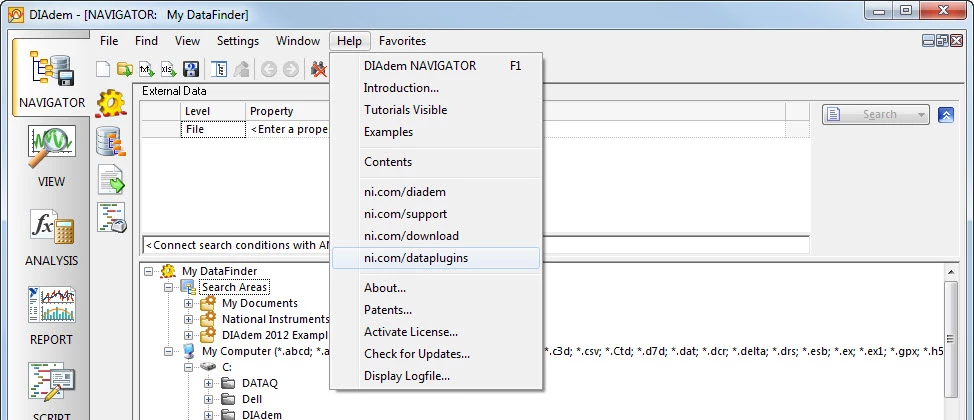
Task: Open Contents from Help menu
Action: [x=436, y=162]
